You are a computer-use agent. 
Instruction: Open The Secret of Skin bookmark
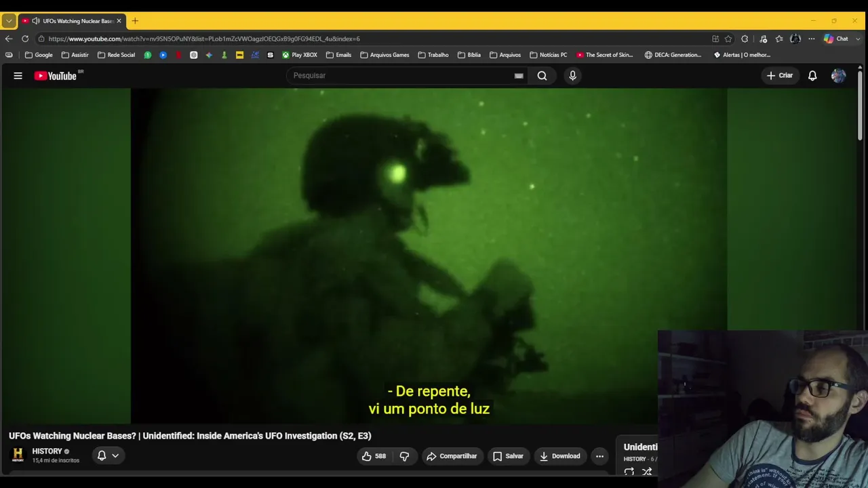click(604, 55)
